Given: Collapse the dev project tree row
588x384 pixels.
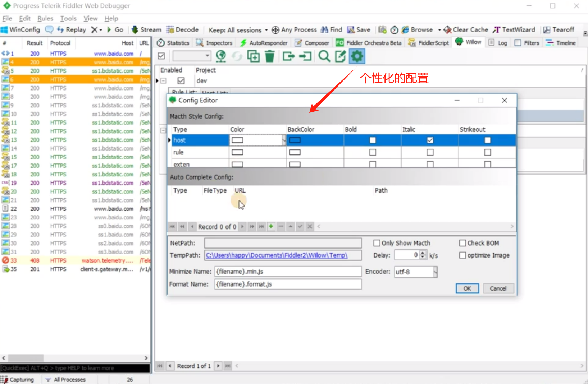Looking at the screenshot, I should (163, 81).
